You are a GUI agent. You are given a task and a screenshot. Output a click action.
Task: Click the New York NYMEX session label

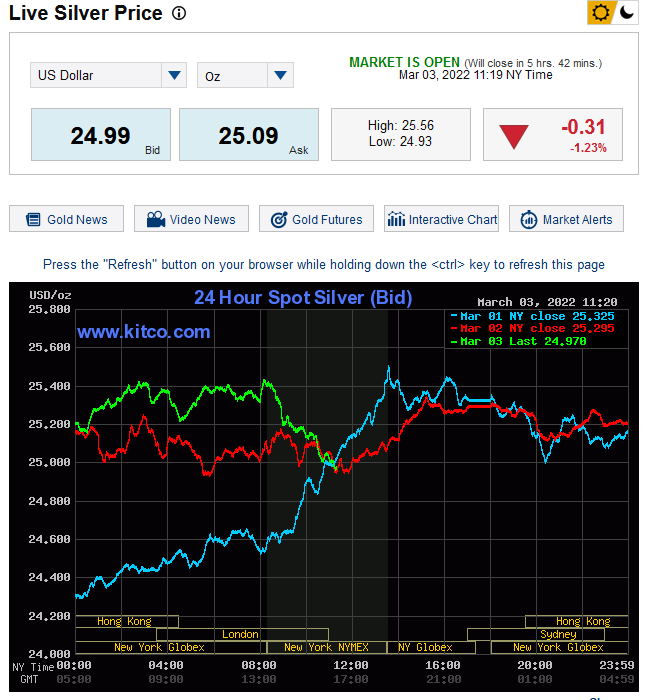[326, 647]
